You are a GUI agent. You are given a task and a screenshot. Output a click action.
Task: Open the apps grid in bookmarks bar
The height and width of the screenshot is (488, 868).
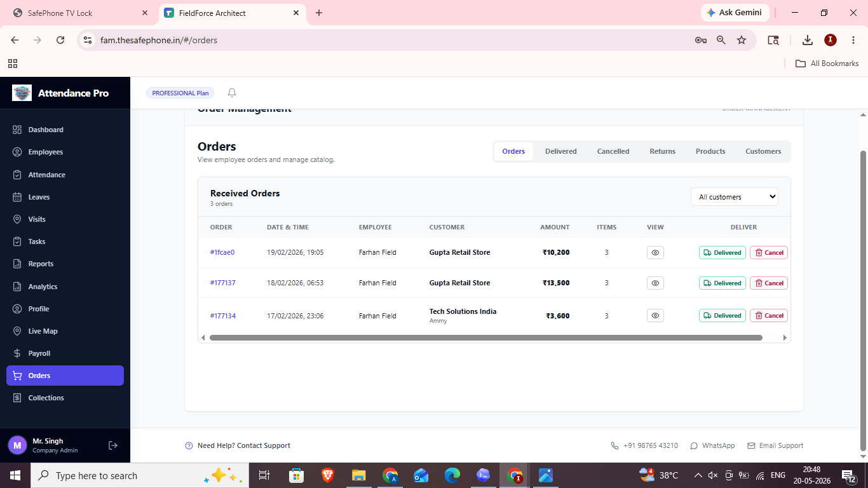pos(13,64)
